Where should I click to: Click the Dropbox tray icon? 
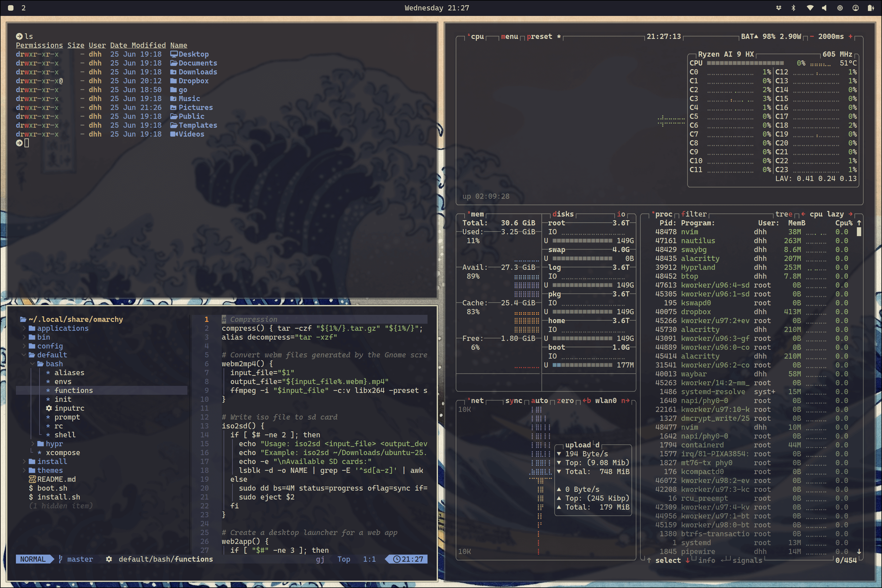[x=778, y=8]
